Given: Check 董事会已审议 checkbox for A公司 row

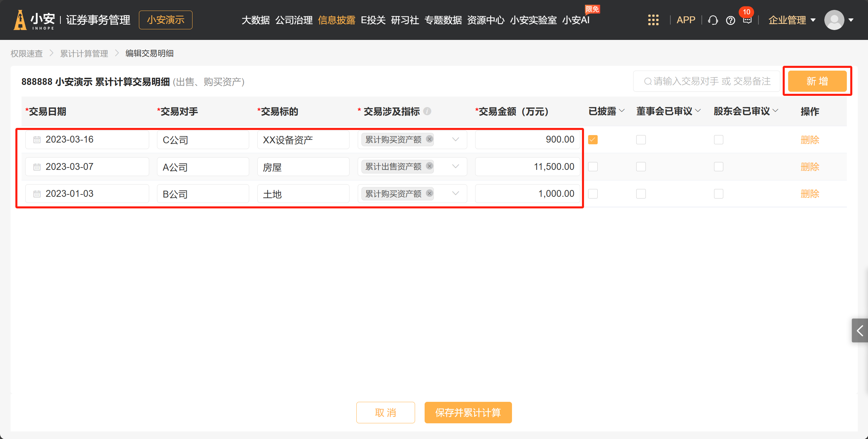Looking at the screenshot, I should pyautogui.click(x=641, y=166).
